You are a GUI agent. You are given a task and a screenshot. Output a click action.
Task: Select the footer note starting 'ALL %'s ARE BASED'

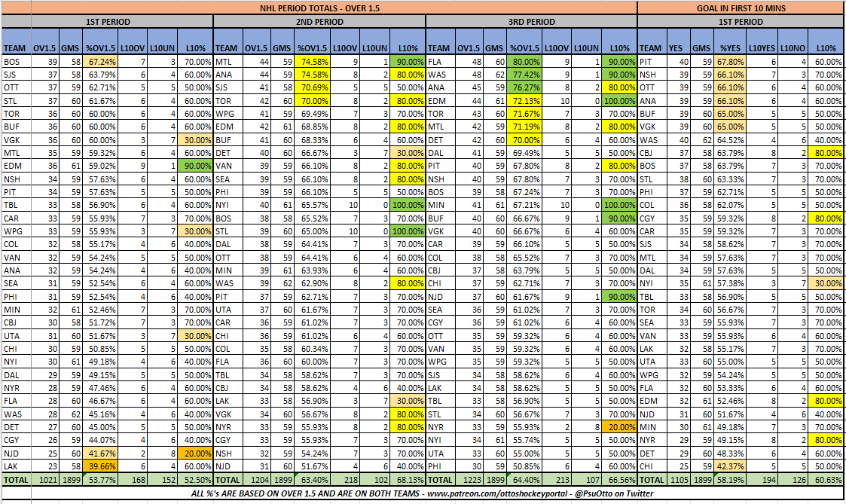[x=423, y=493]
